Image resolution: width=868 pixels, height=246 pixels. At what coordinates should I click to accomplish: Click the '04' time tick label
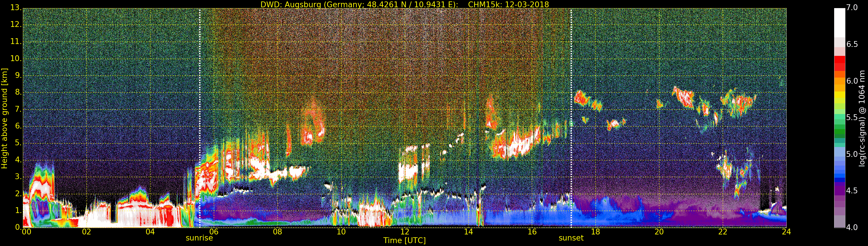[x=150, y=232]
